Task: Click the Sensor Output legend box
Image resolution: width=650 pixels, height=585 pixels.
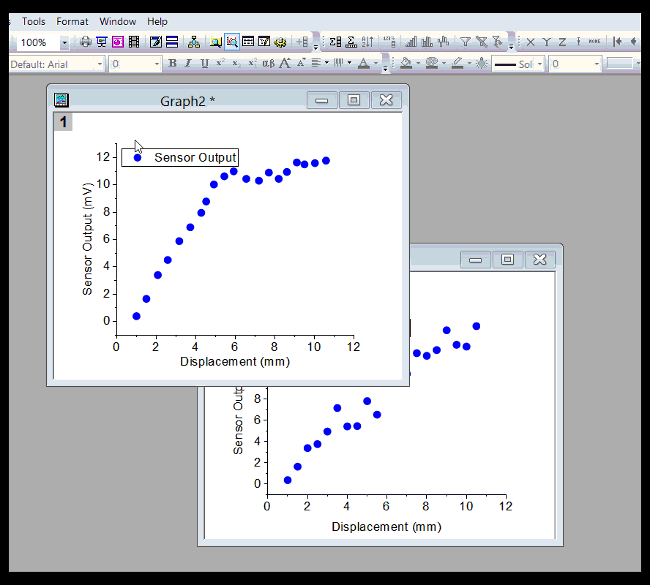Action: pyautogui.click(x=180, y=157)
